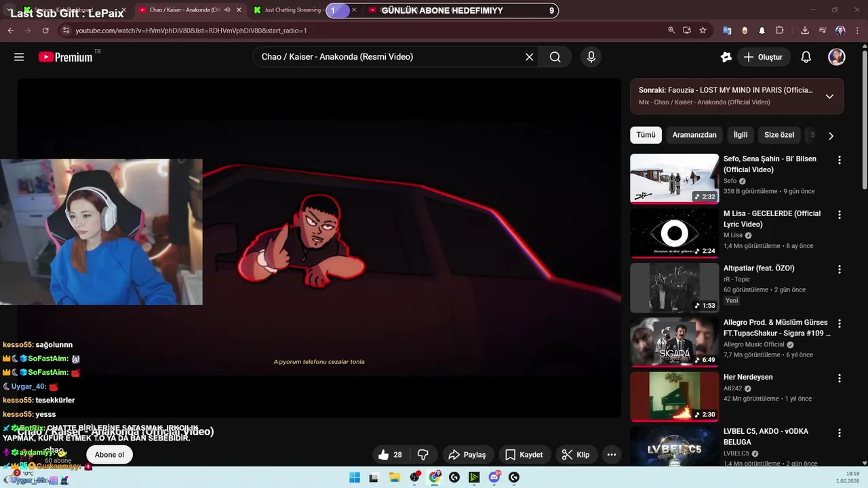Open site information icon in address bar
Screen dimensions: 868x488
pyautogui.click(x=65, y=30)
